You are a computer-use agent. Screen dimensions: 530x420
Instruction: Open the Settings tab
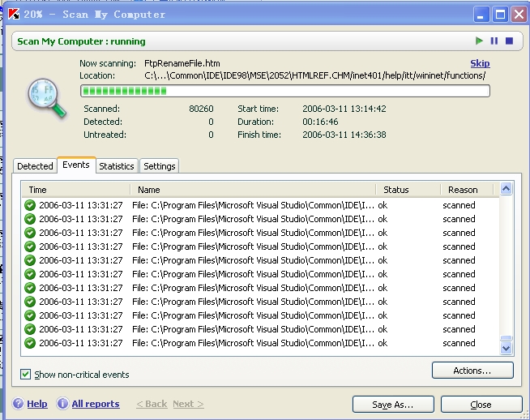[159, 166]
